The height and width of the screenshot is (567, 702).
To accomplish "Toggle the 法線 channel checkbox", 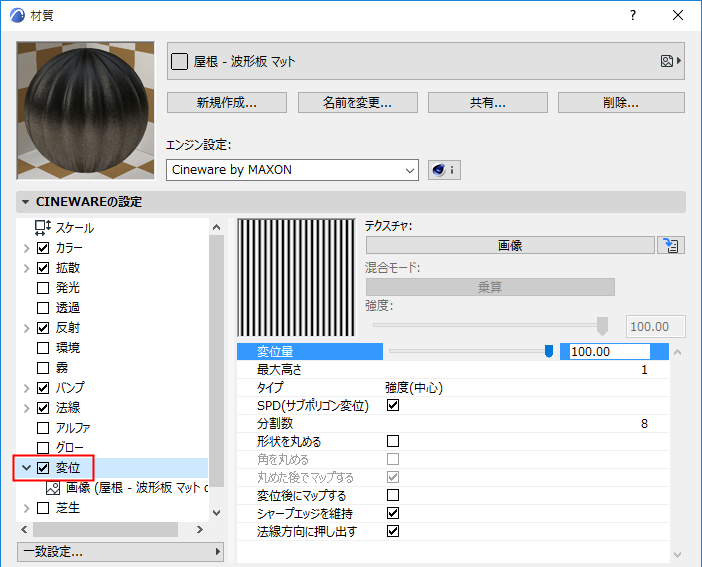I will [43, 408].
